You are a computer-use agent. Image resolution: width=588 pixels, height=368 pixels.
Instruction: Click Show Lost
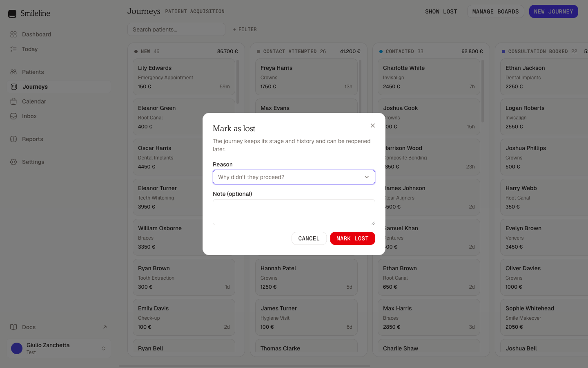(x=441, y=11)
